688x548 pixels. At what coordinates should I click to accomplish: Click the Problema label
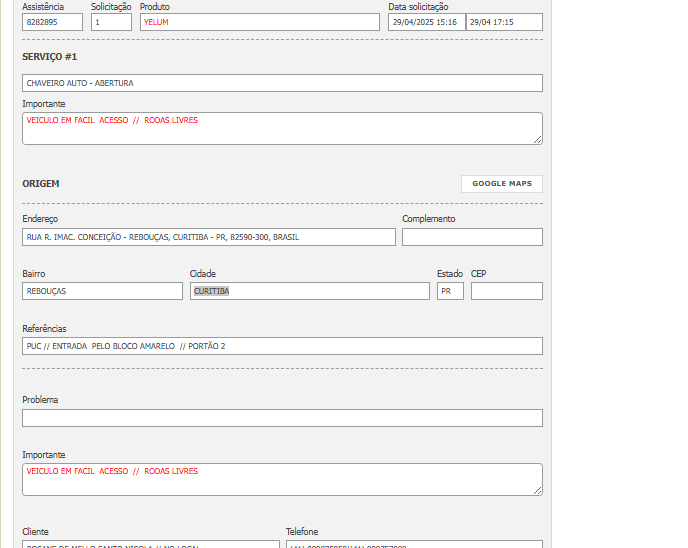point(40,400)
